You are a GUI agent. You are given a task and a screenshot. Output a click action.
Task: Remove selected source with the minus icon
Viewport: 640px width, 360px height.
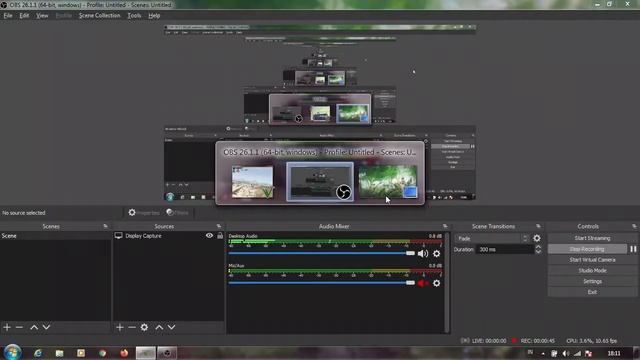point(132,327)
